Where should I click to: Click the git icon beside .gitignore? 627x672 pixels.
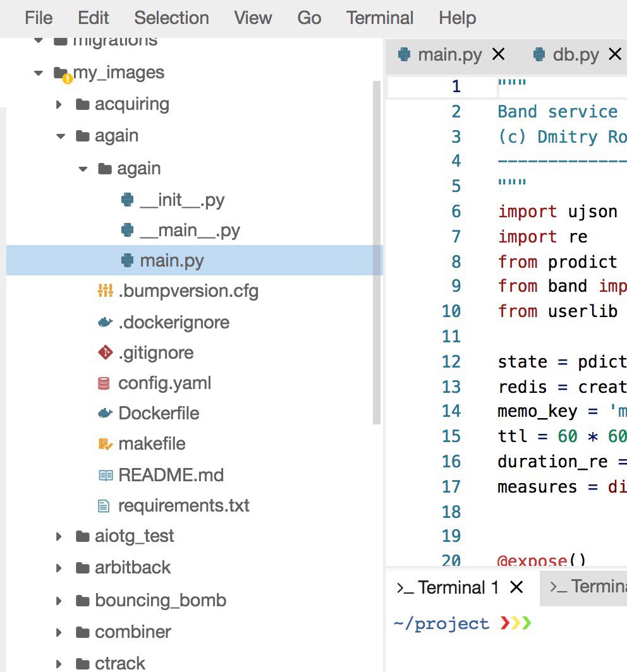pos(105,352)
